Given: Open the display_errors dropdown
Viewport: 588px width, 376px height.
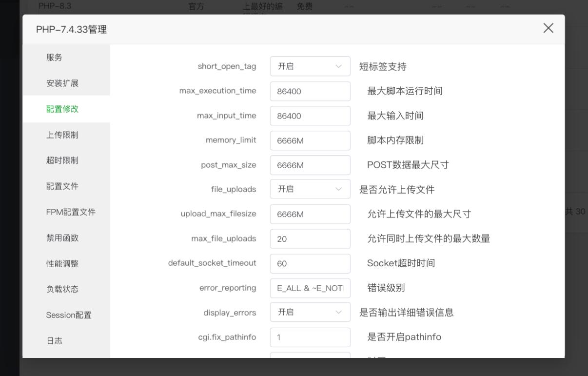Looking at the screenshot, I should [x=310, y=312].
